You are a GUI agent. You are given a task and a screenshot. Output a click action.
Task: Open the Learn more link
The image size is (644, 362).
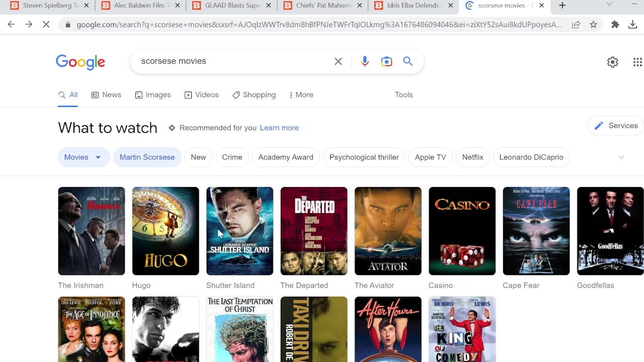coord(279,128)
